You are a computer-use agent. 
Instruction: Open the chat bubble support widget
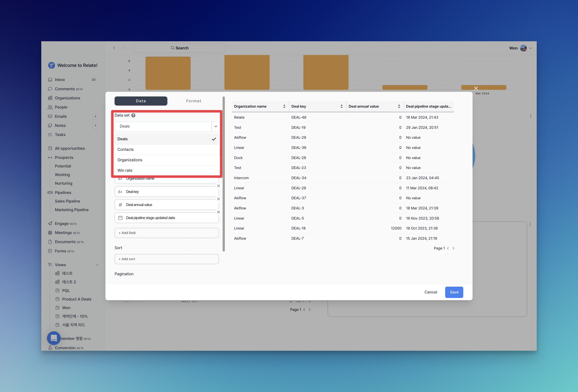[54, 338]
